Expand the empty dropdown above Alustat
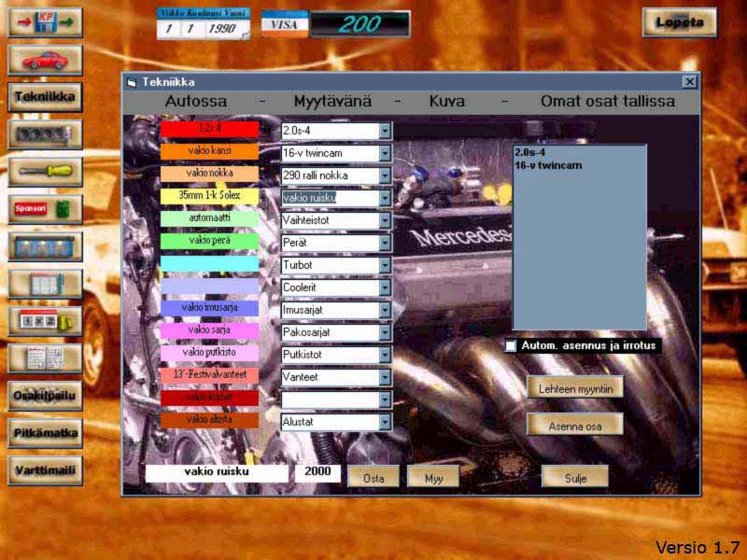 (x=385, y=399)
